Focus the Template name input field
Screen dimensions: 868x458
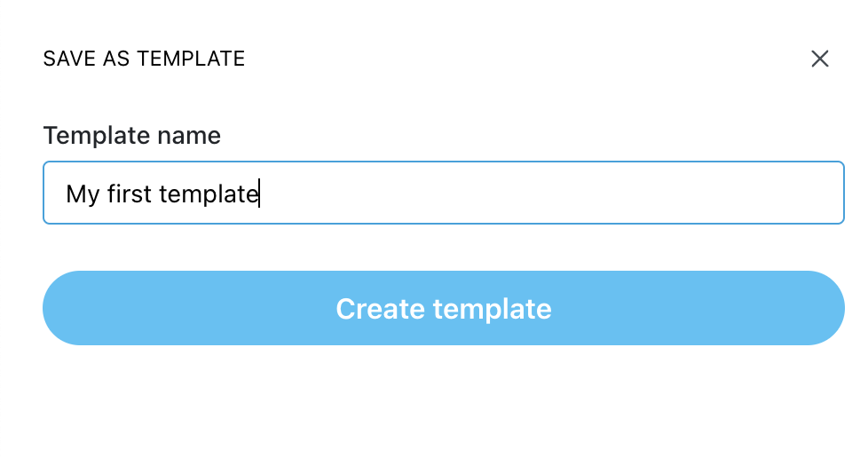click(444, 193)
